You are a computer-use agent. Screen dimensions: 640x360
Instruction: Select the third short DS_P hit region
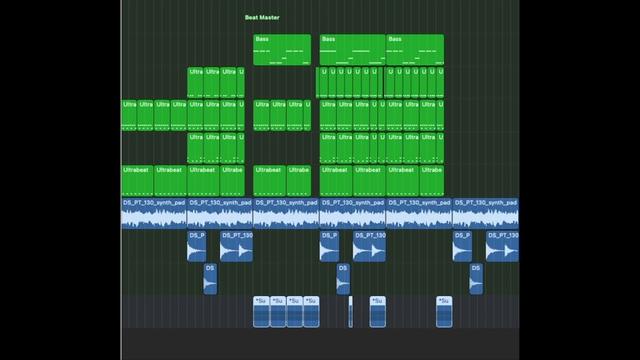click(462, 247)
